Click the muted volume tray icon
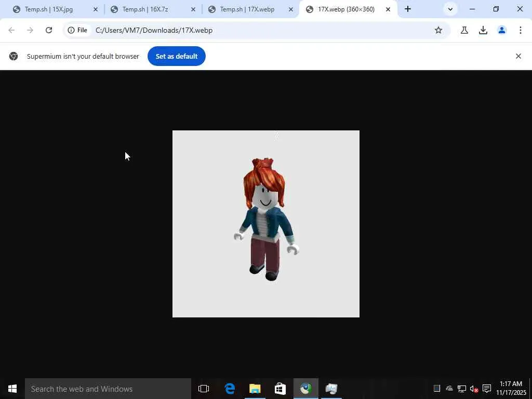 tap(474, 389)
